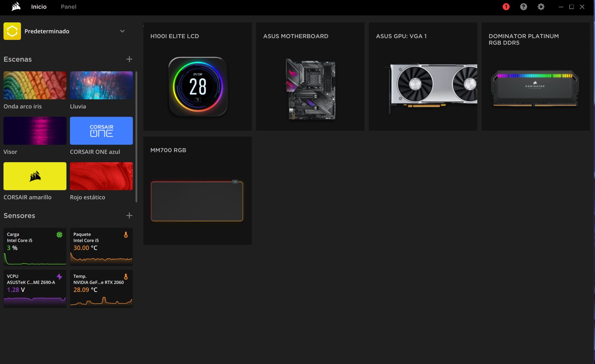
Task: Open the help question mark icon
Action: [524, 7]
